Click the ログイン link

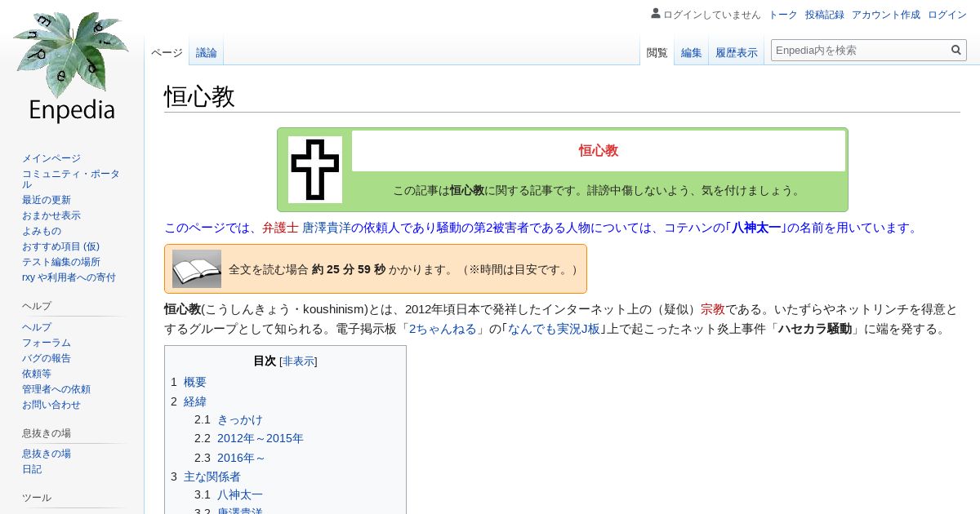pyautogui.click(x=947, y=15)
